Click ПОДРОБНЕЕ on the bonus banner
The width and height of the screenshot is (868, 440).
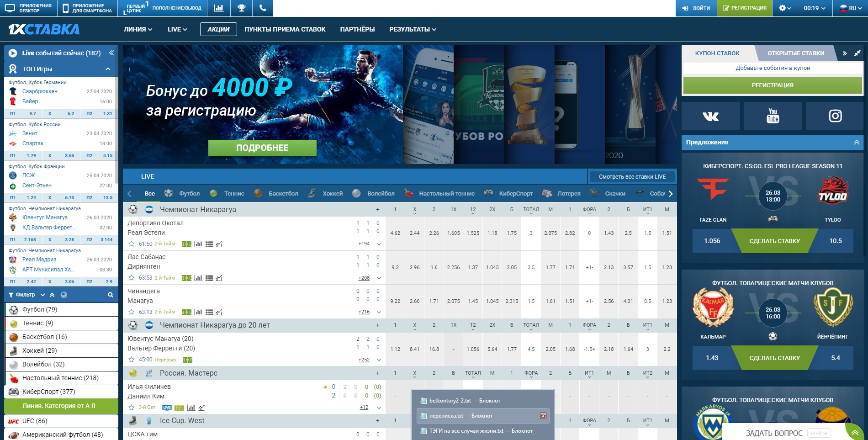(x=262, y=148)
